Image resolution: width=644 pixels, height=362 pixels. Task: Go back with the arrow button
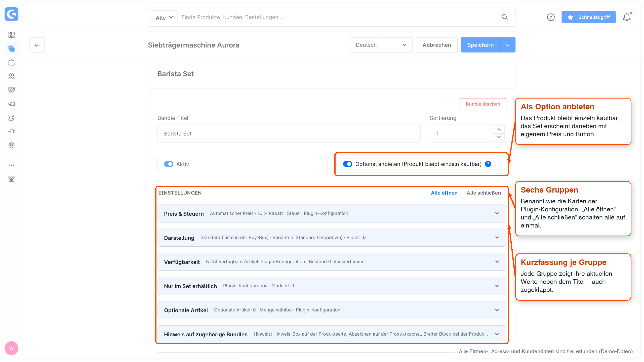[37, 45]
